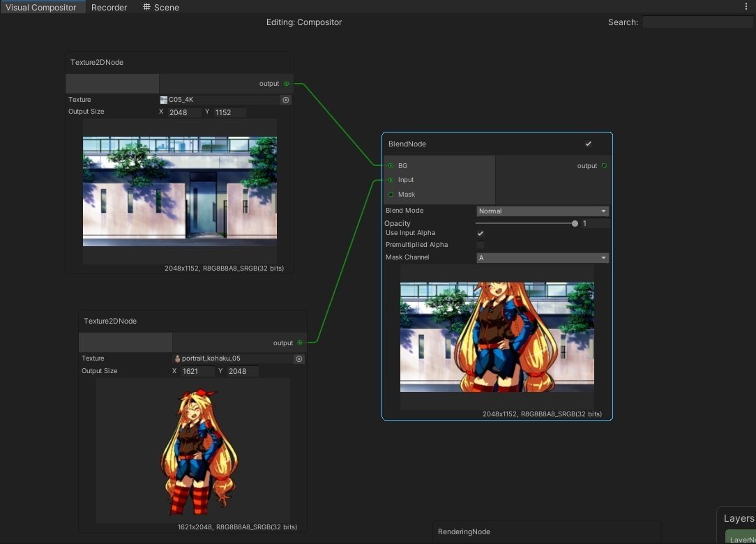Image resolution: width=756 pixels, height=544 pixels.
Task: Click the Output Size X field showing 2048
Action: [185, 112]
